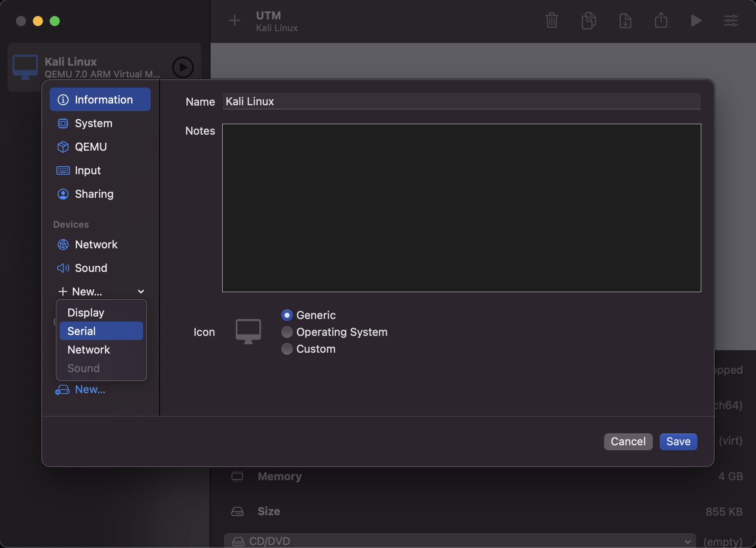Open the share icon in the toolbar
The width and height of the screenshot is (756, 548).
click(661, 21)
